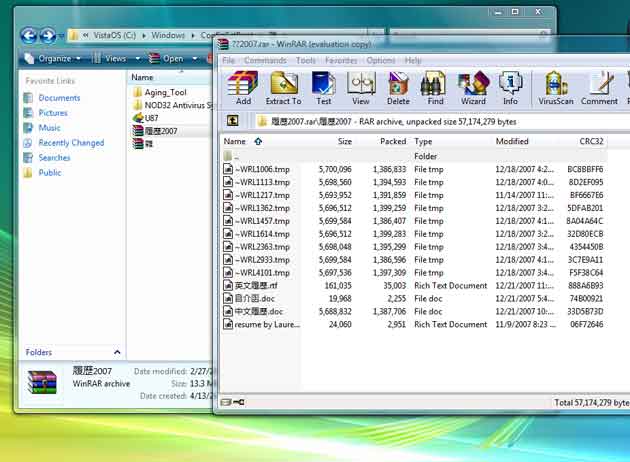Sort by the Name column in WinRAR
The image size is (630, 462).
[x=235, y=141]
